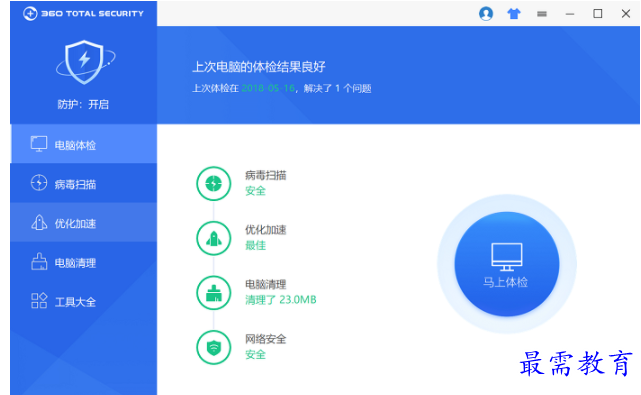Click the 360 Total Security logo
641x395 pixels.
coord(83,13)
